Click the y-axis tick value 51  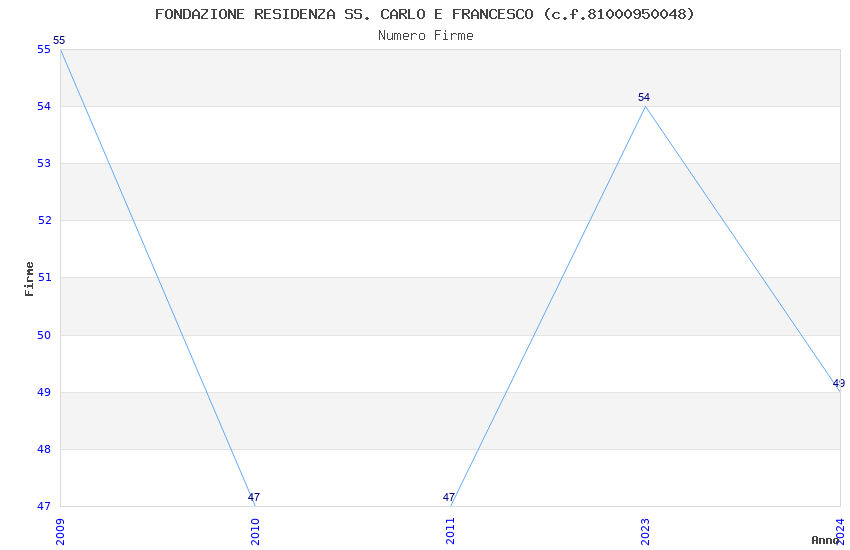coord(44,277)
